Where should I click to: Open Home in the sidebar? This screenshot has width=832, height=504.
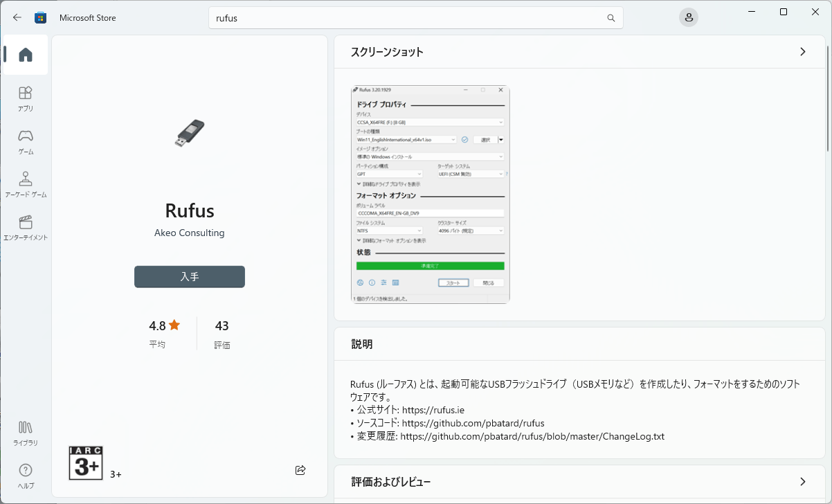click(26, 55)
